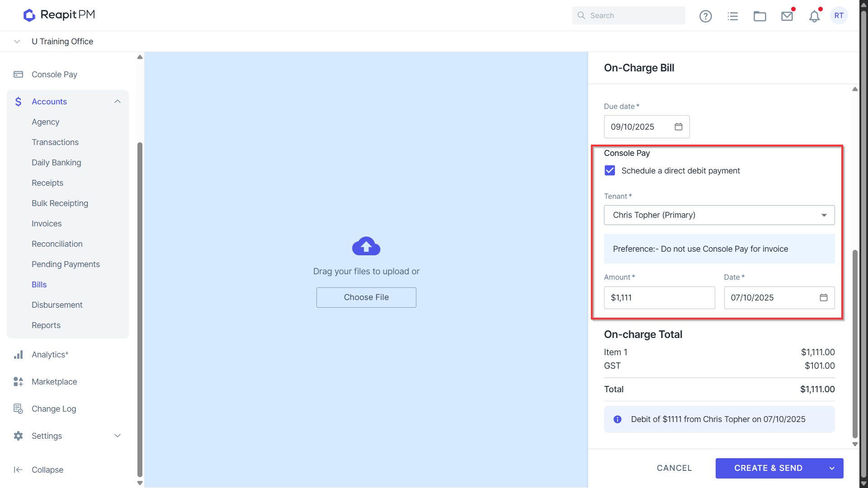Open the folder icon in top bar

tap(760, 16)
